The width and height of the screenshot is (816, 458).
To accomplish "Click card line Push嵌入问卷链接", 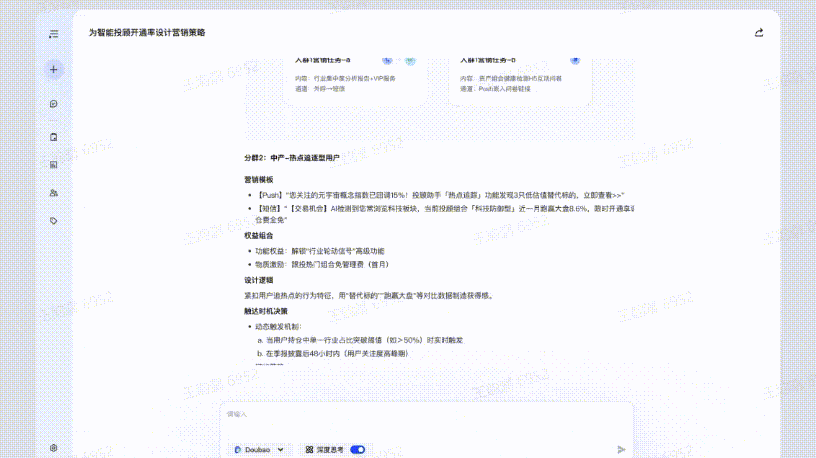I will click(x=495, y=89).
